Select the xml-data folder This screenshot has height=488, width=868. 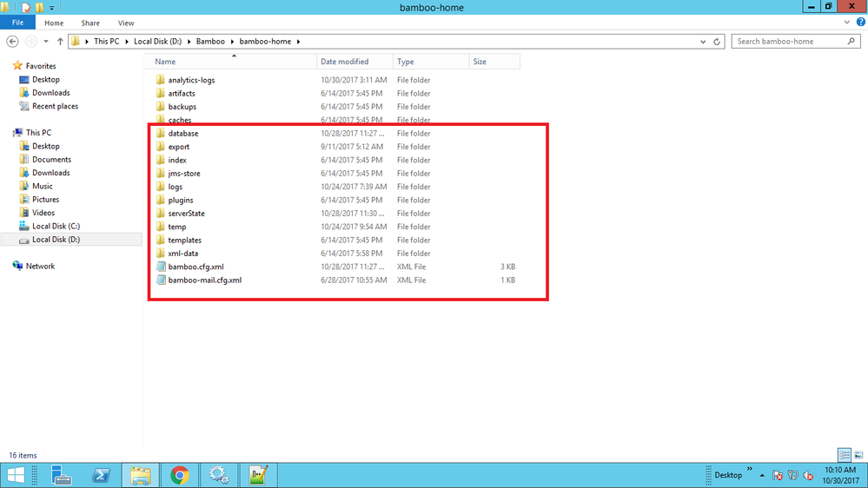click(183, 254)
